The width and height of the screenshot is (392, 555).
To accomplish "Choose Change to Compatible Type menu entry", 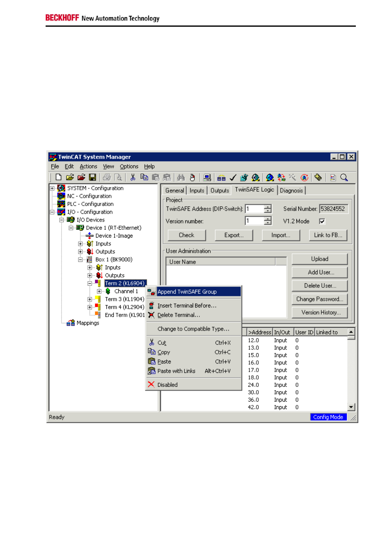I will coord(194,329).
